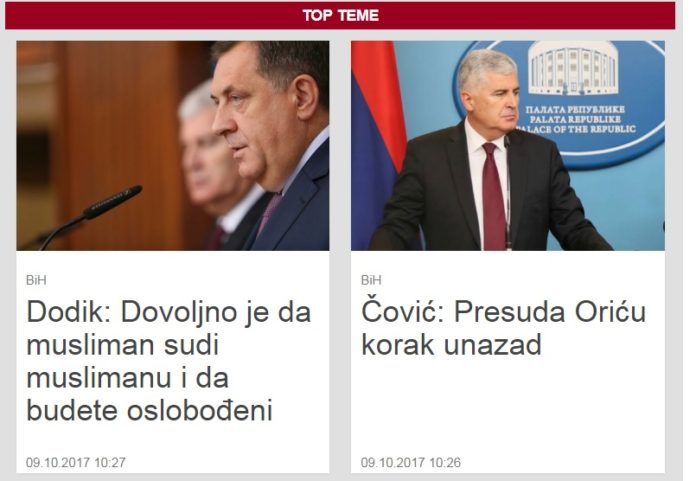
Task: Open the Dodik article photo thumbnail
Action: (x=173, y=146)
